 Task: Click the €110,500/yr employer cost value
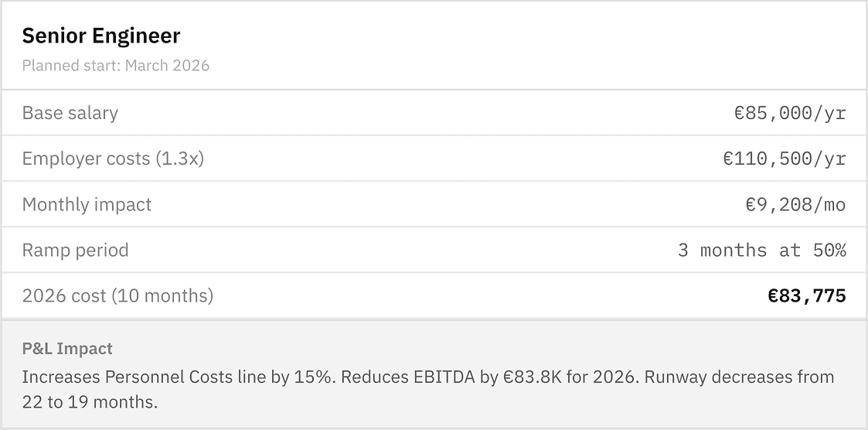(784, 159)
